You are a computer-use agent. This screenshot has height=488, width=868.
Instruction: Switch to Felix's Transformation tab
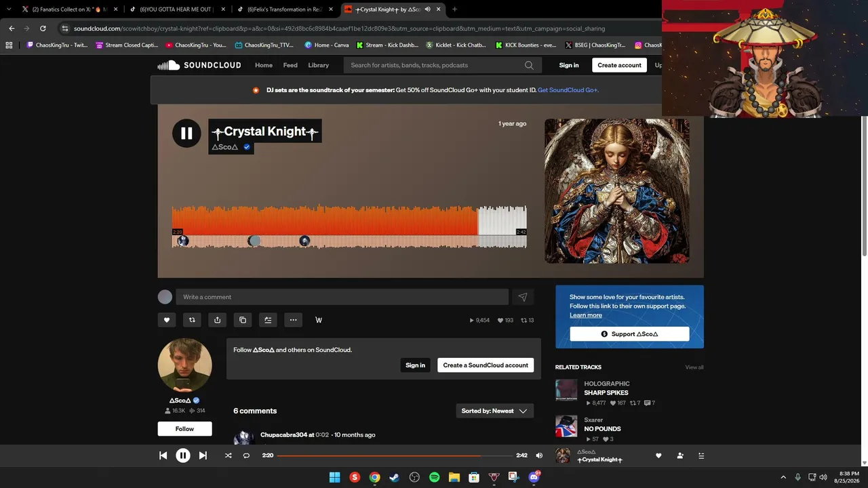(285, 9)
